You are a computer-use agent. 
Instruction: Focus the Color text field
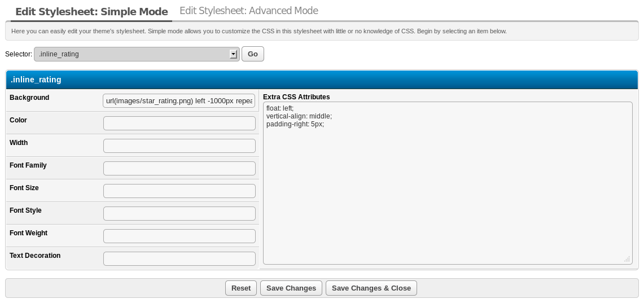179,123
